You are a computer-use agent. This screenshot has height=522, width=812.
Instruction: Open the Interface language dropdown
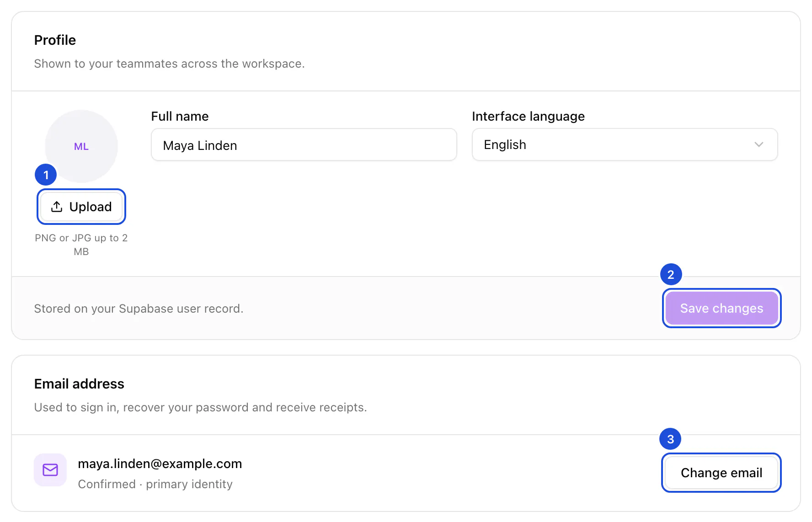625,144
